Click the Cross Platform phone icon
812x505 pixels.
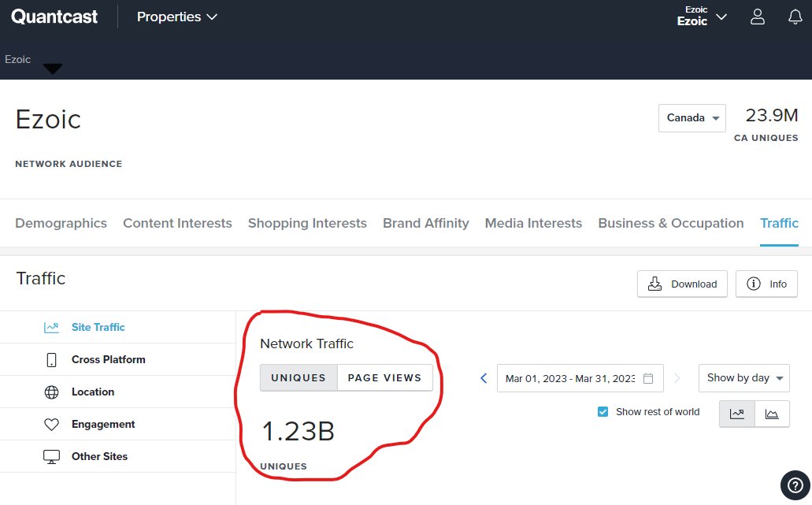point(51,359)
